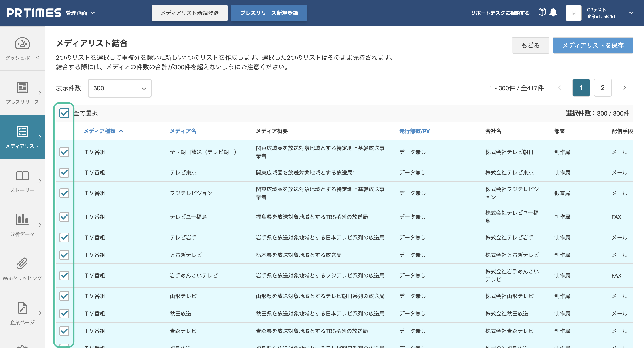This screenshot has height=348, width=644.
Task: Click the CRテスト account name
Action: click(596, 9)
